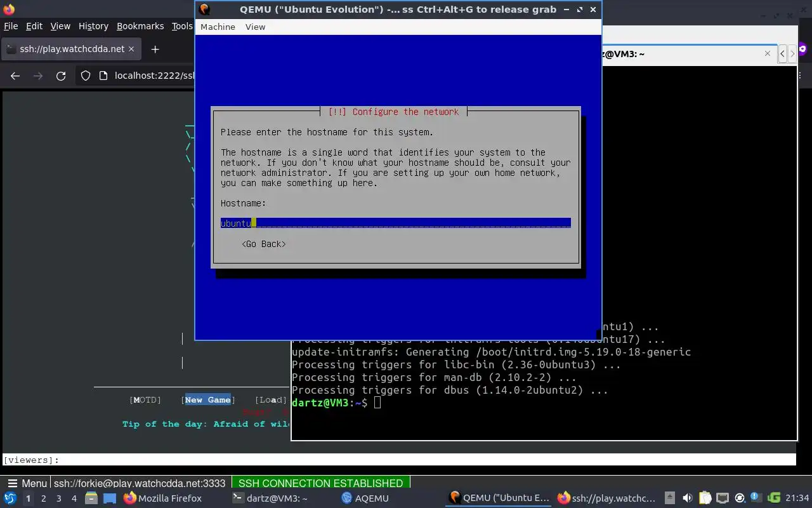Click the purple extension icon in Firefox
Screen dimensions: 812x508
click(x=803, y=49)
